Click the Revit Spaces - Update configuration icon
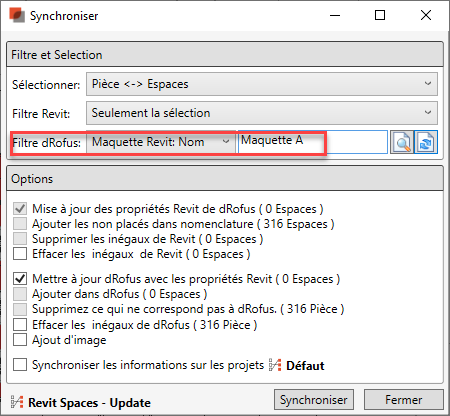This screenshot has width=450, height=416. point(17,402)
